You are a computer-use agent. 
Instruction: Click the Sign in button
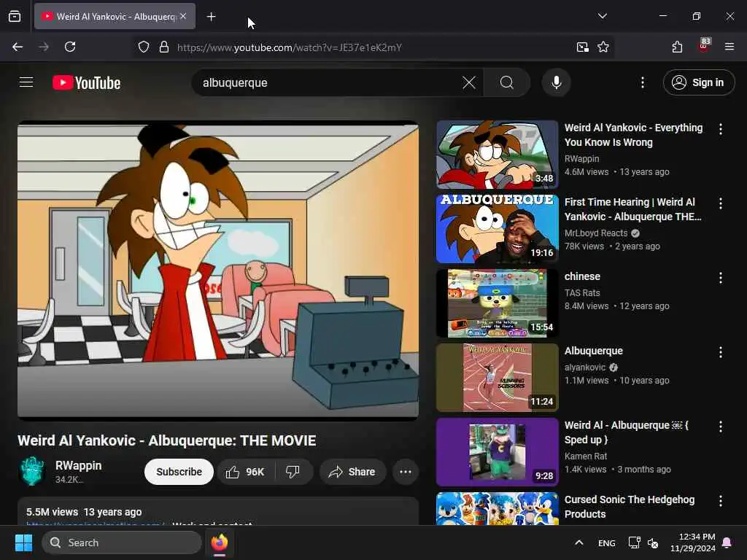[698, 83]
